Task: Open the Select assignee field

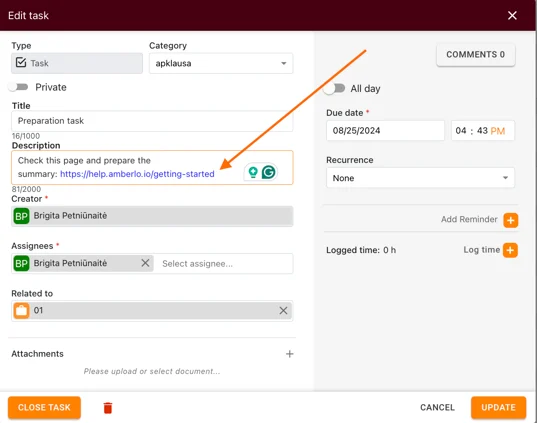Action: click(223, 263)
